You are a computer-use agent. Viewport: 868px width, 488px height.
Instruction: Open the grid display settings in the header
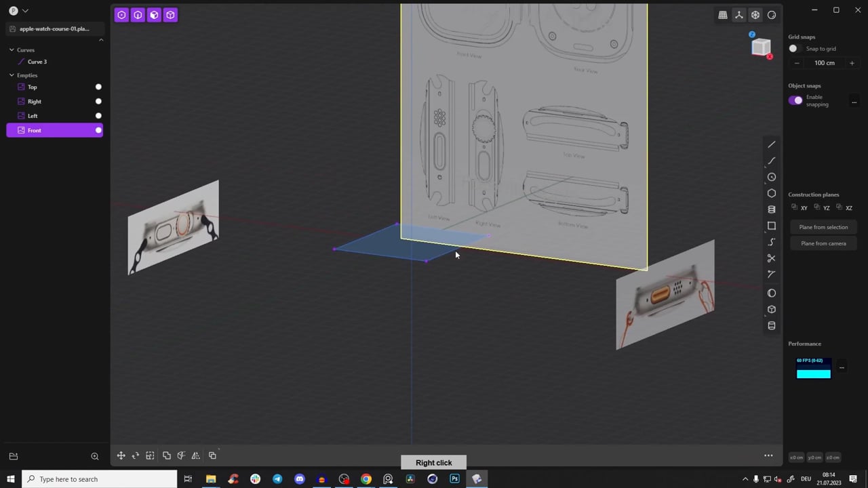[x=723, y=14]
